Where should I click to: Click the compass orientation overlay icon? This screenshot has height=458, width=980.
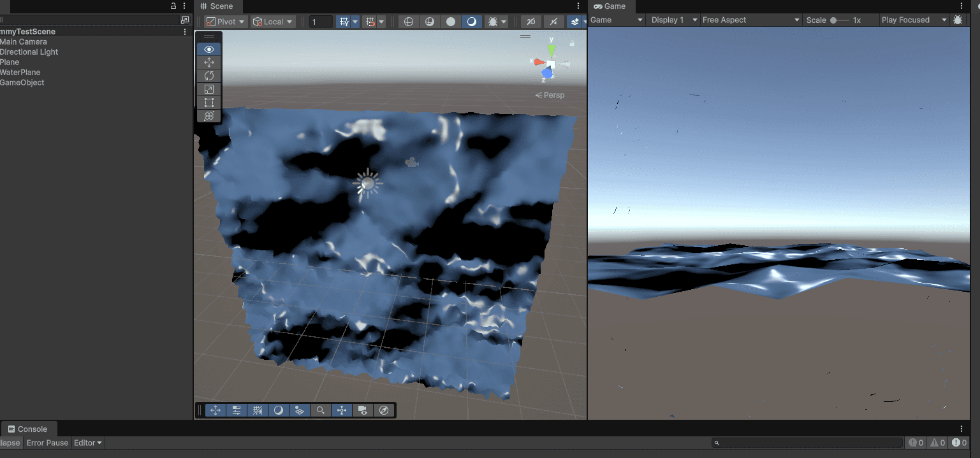[384, 410]
